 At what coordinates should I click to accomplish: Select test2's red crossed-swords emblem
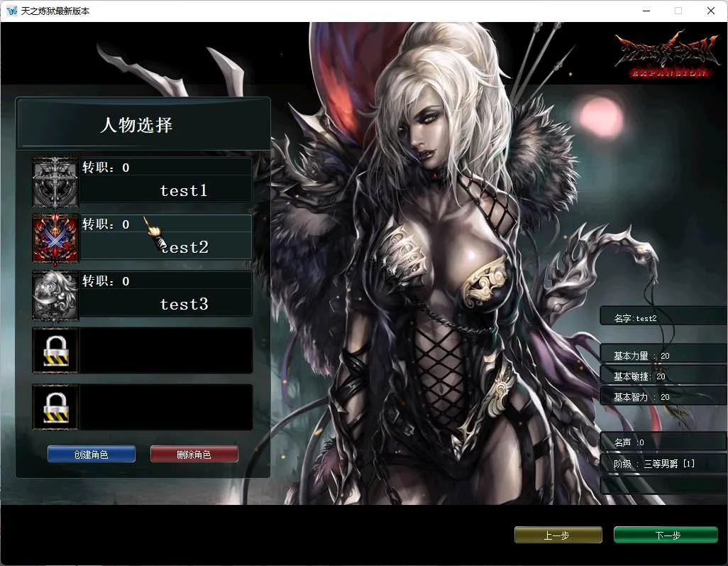click(x=55, y=239)
